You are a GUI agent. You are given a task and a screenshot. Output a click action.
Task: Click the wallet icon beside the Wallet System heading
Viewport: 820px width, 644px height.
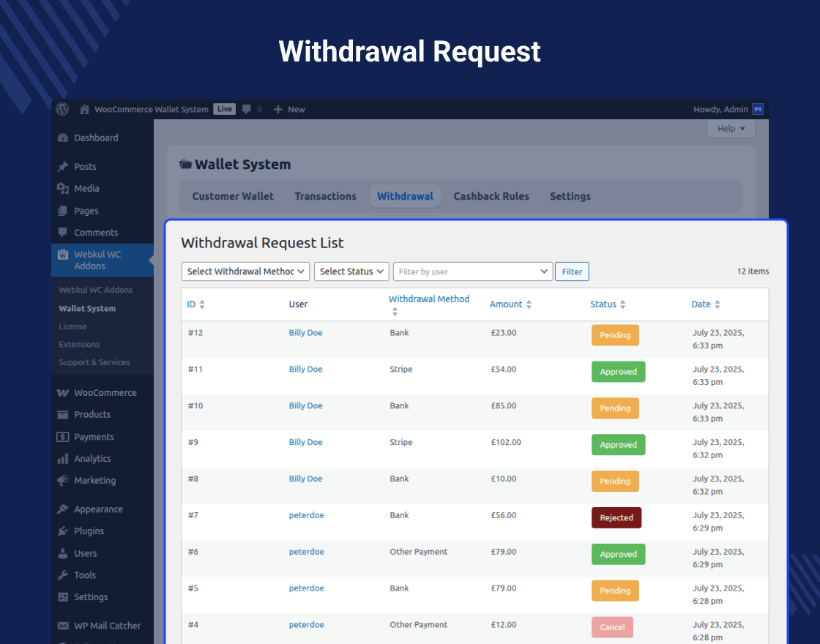(x=186, y=164)
